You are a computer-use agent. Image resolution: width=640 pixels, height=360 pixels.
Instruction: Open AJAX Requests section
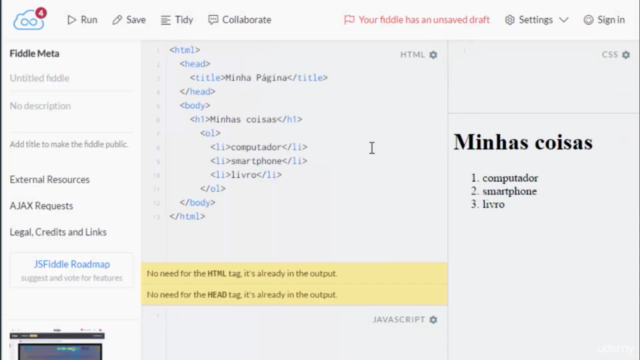coord(41,206)
